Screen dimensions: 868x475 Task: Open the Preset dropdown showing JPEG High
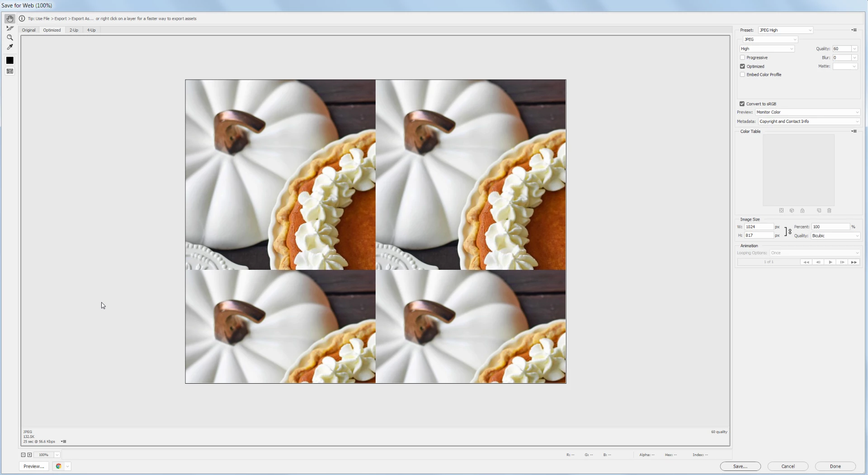click(786, 30)
